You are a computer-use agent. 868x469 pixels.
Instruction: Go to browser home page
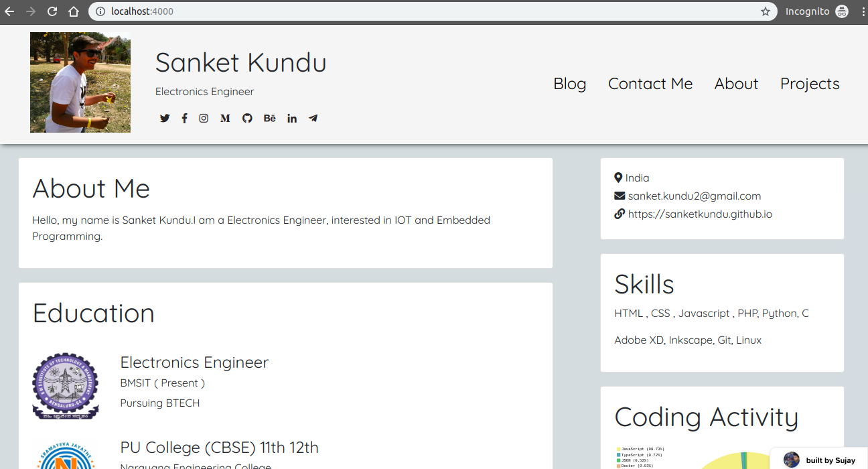(74, 11)
